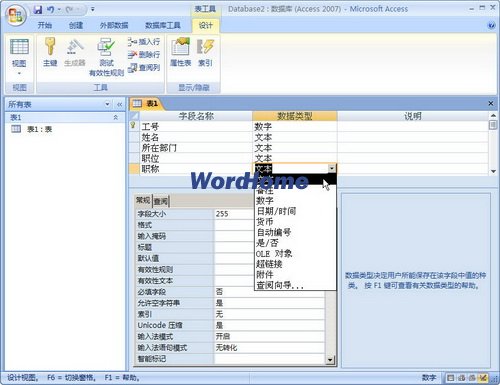The width and height of the screenshot is (500, 385).
Task: Choose 日期/时间 in data type list
Action: tap(295, 211)
